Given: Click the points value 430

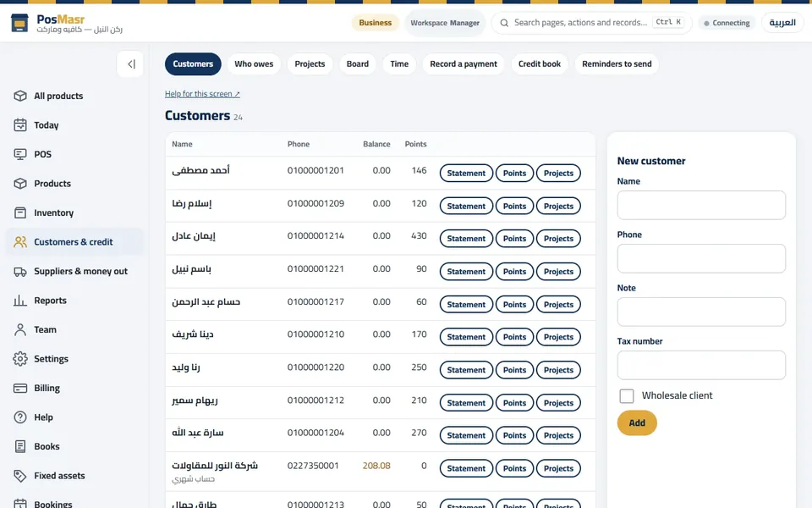Looking at the screenshot, I should coord(419,236).
